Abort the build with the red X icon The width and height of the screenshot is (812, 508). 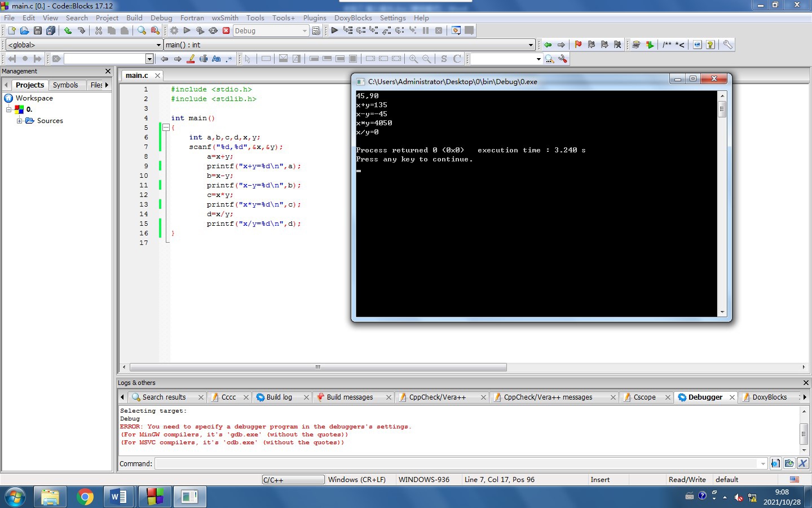click(x=226, y=30)
